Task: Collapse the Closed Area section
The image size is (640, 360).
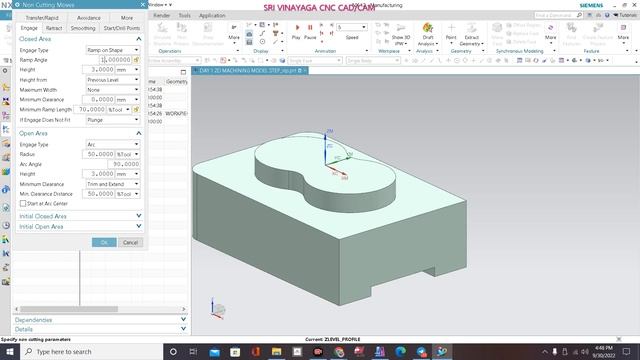Action: tap(138, 39)
